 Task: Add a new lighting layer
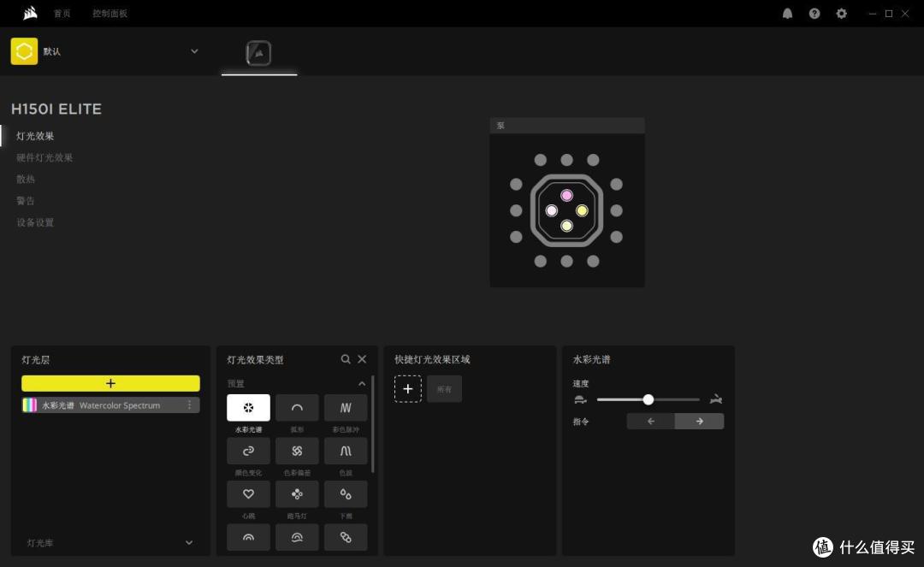(110, 383)
